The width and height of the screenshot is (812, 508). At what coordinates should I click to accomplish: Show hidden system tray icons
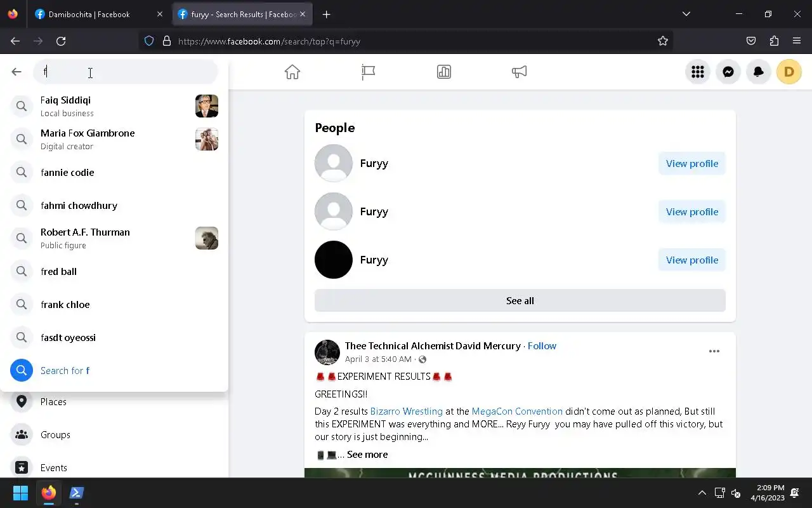[702, 493]
